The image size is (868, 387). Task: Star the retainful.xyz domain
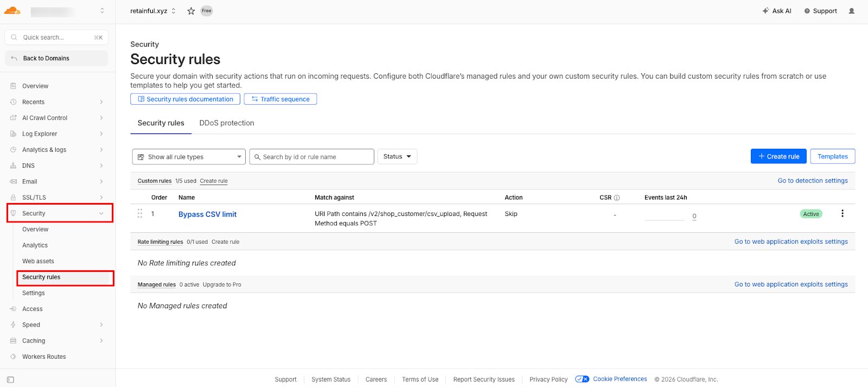191,11
